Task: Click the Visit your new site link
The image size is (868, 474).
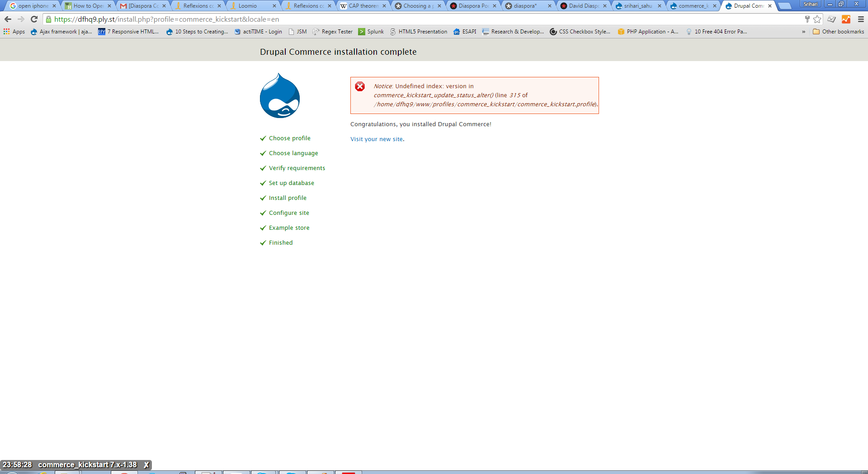Action: click(376, 139)
